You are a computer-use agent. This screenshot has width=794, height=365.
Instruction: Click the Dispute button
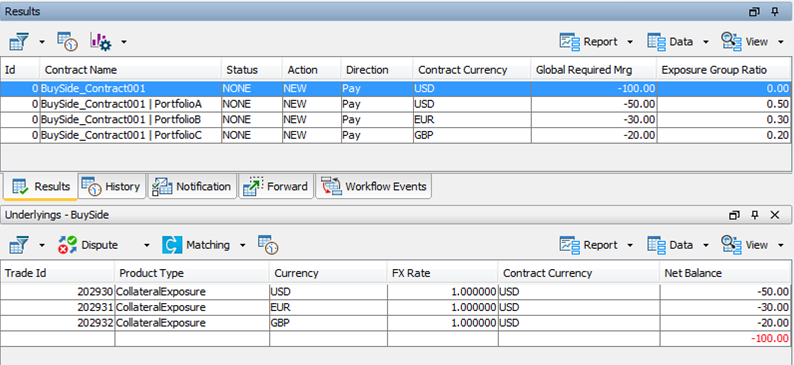click(x=87, y=245)
